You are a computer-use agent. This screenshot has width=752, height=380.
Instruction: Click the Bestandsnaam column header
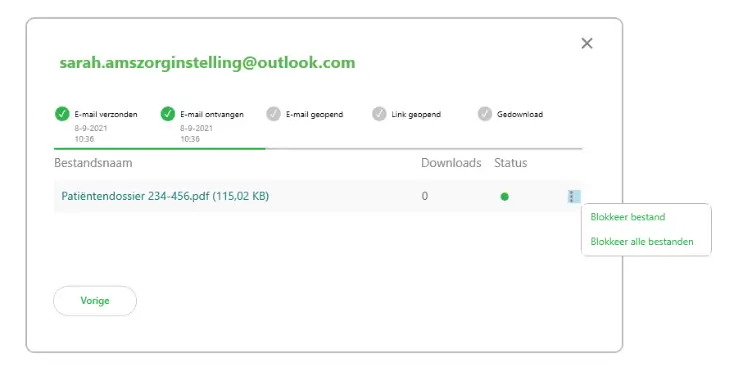pos(93,163)
